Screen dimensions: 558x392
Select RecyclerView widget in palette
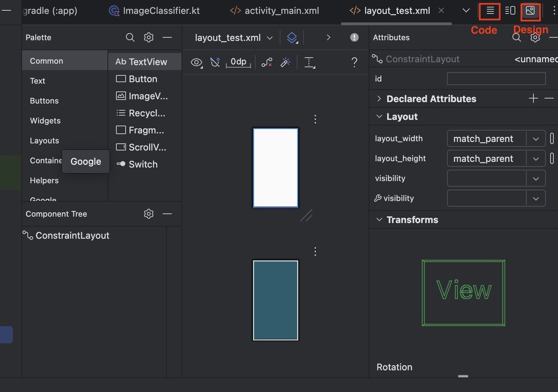point(145,113)
